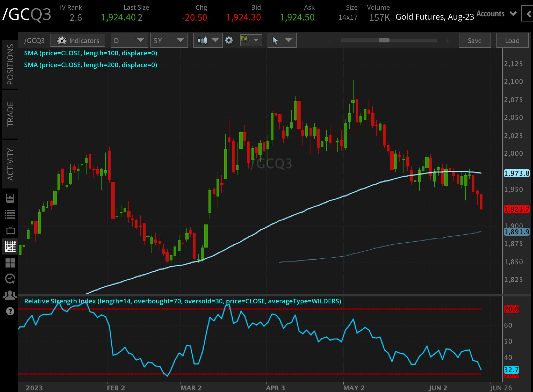The image size is (533, 392).
Task: Click the cursor pointer tool icon
Action: pyautogui.click(x=276, y=40)
